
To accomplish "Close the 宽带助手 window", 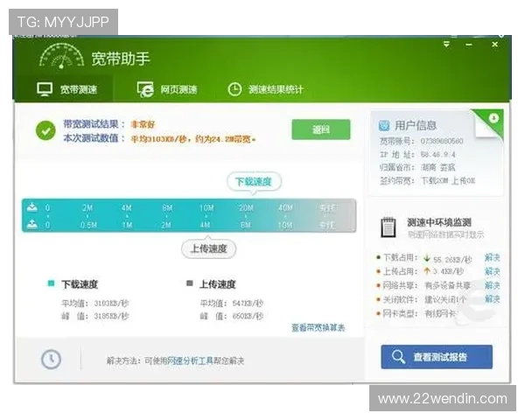I will point(494,45).
